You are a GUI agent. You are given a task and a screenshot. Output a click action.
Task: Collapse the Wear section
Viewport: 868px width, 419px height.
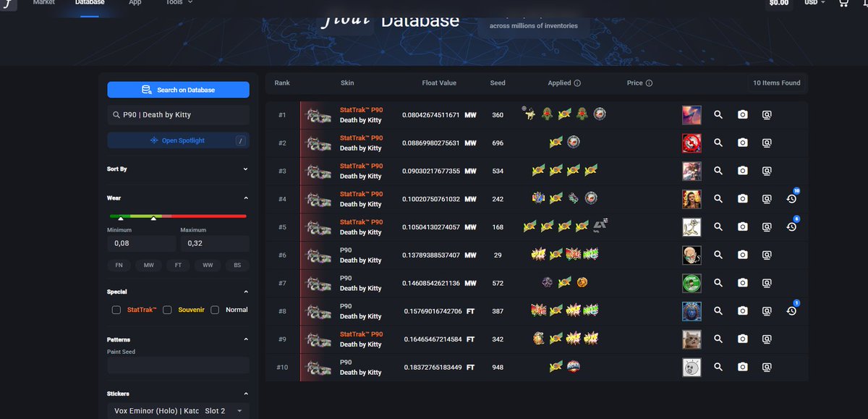coord(245,198)
